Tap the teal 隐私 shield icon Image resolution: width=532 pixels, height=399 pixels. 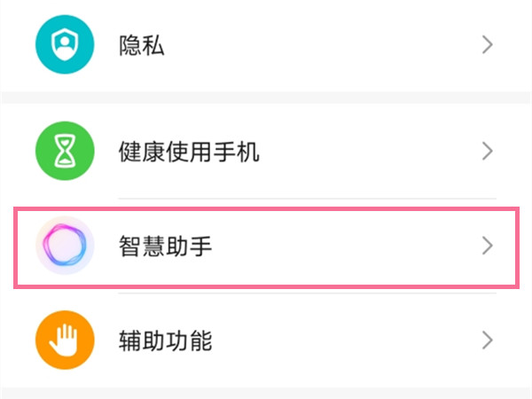tap(64, 44)
